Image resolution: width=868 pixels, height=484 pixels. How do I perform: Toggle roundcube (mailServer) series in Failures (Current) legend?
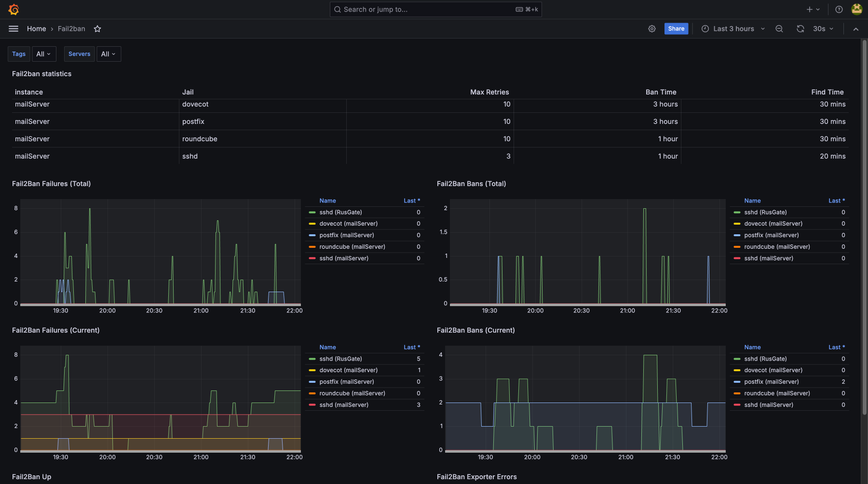point(352,393)
